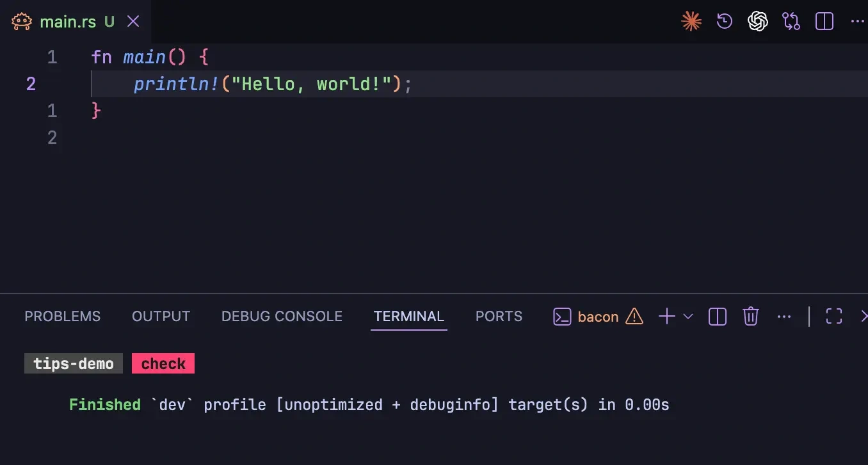Open the PORTS panel tab
868x465 pixels.
pos(499,317)
